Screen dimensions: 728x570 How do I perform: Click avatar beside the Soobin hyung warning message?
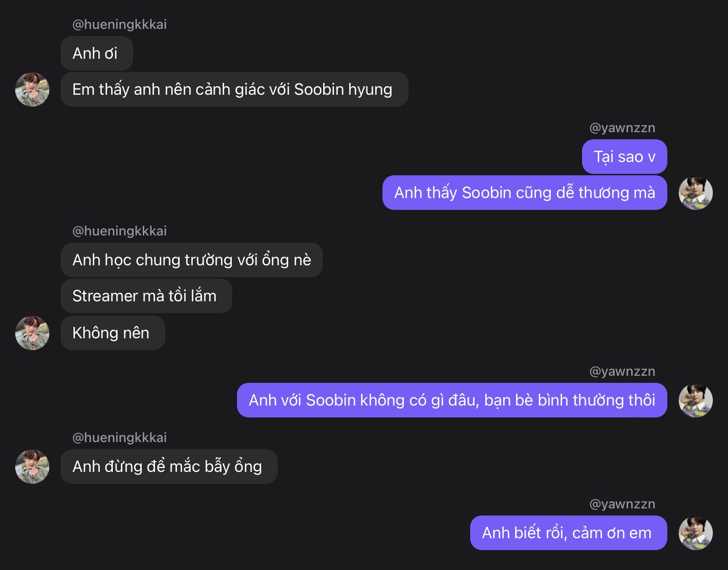click(32, 90)
